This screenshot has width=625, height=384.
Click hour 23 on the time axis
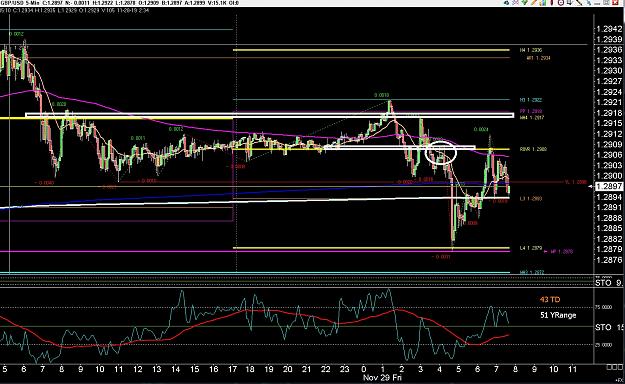point(344,369)
